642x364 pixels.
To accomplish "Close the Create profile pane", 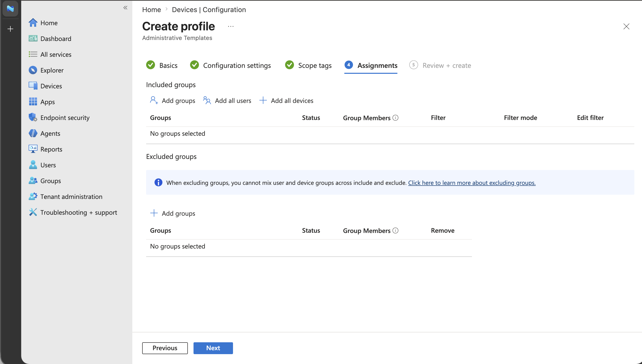I will tap(626, 26).
